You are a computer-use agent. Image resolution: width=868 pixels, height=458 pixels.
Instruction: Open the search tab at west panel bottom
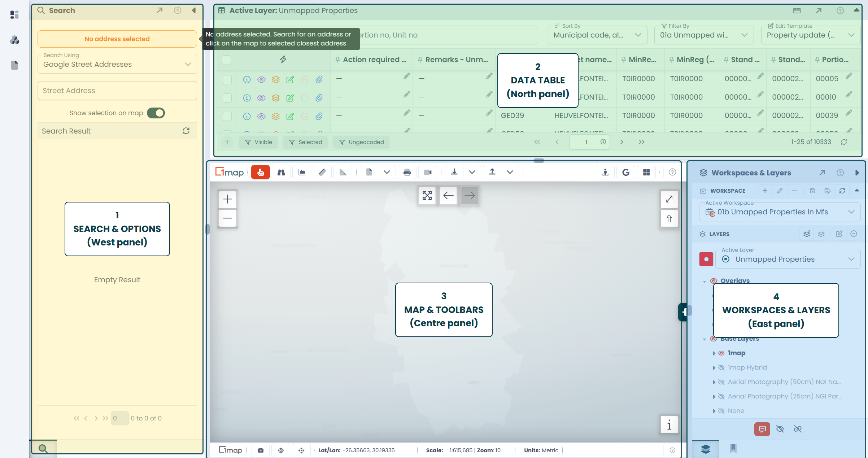pos(43,449)
